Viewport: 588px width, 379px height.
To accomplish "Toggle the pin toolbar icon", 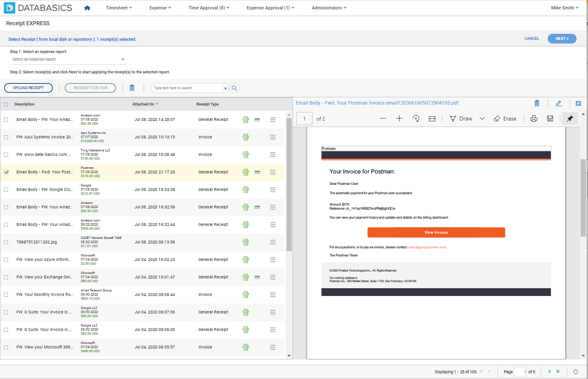I will [570, 118].
